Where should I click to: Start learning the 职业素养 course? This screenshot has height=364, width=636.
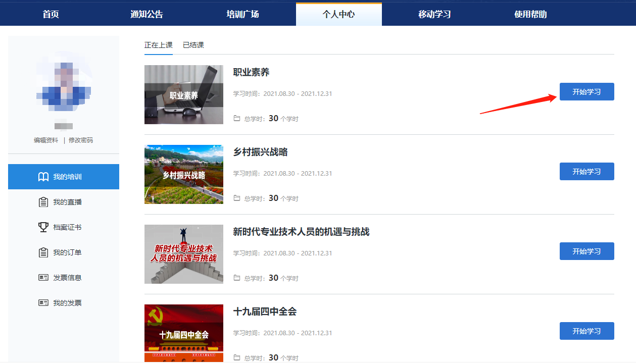(586, 92)
